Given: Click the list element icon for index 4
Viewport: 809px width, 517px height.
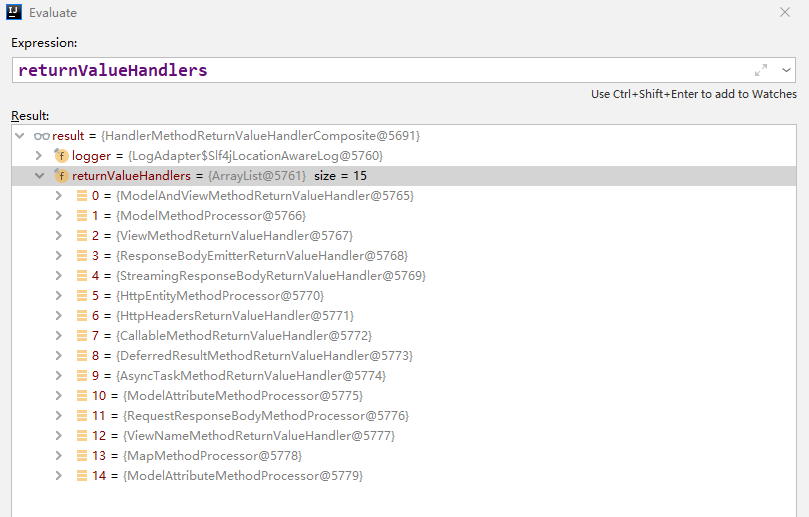Looking at the screenshot, I should (82, 276).
